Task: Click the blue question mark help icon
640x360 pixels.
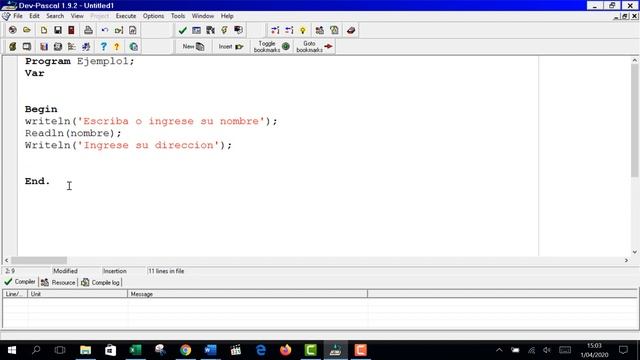Action: click(x=103, y=47)
